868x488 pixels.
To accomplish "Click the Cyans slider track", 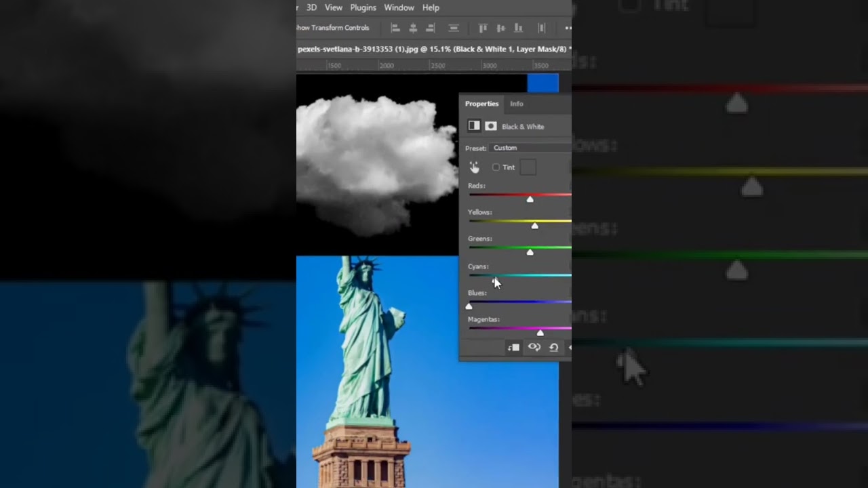I will tap(520, 275).
